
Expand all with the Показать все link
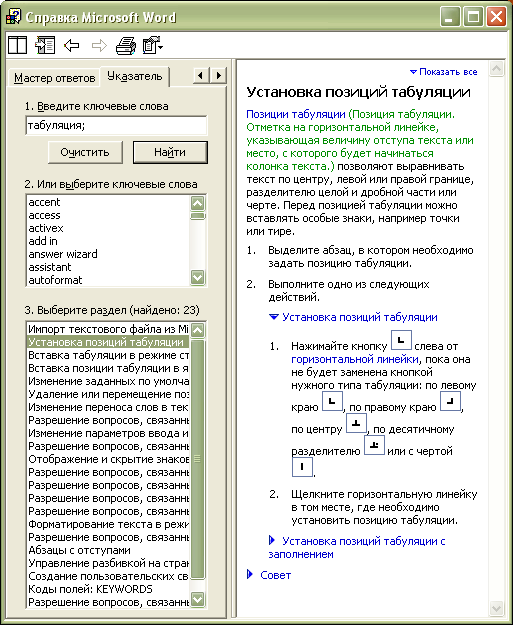pyautogui.click(x=444, y=72)
